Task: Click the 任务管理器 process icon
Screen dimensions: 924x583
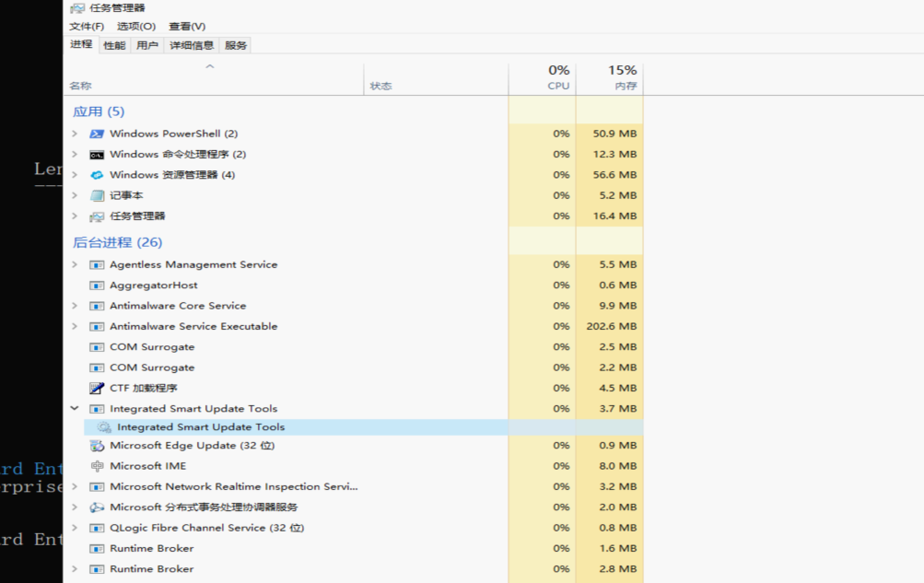Action: (97, 216)
